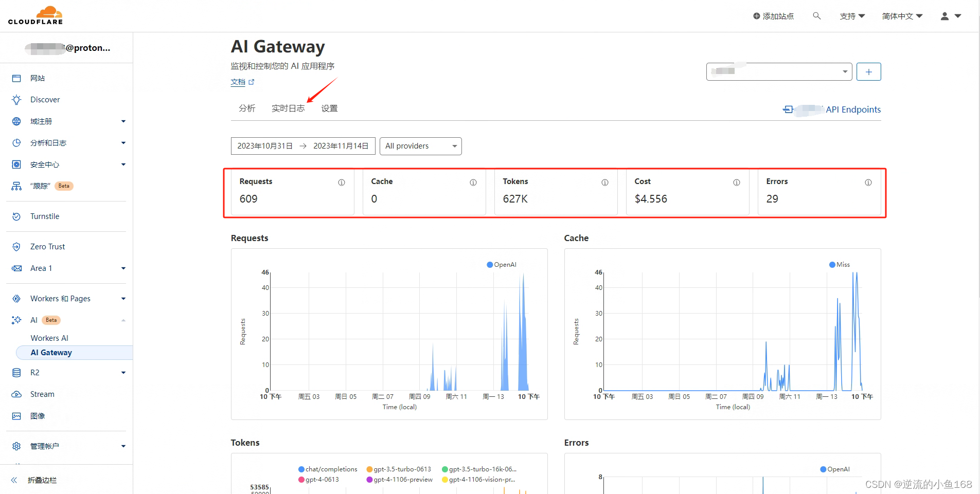The width and height of the screenshot is (980, 494).
Task: Expand the 分析和日志 sidebar section
Action: coord(123,143)
